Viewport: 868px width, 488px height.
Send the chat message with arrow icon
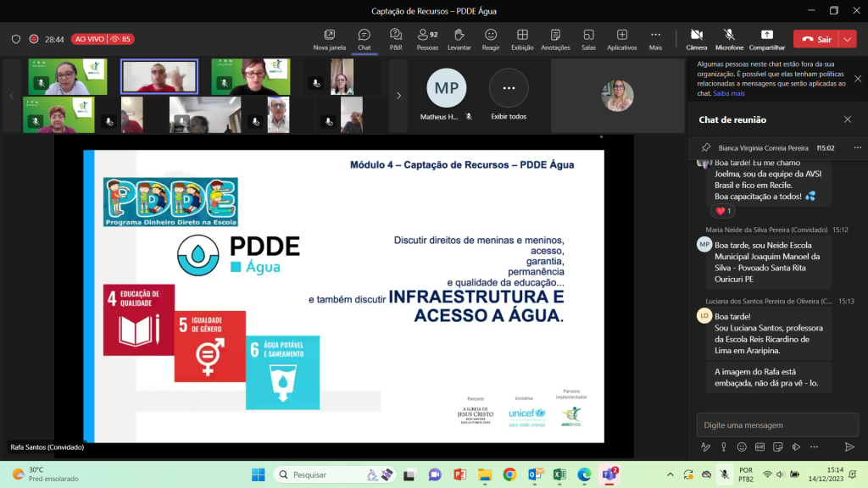click(849, 447)
